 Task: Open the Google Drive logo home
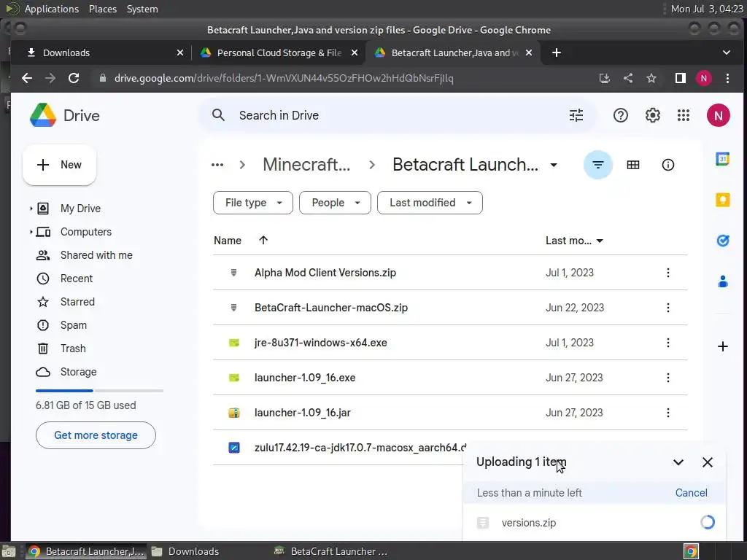point(64,115)
